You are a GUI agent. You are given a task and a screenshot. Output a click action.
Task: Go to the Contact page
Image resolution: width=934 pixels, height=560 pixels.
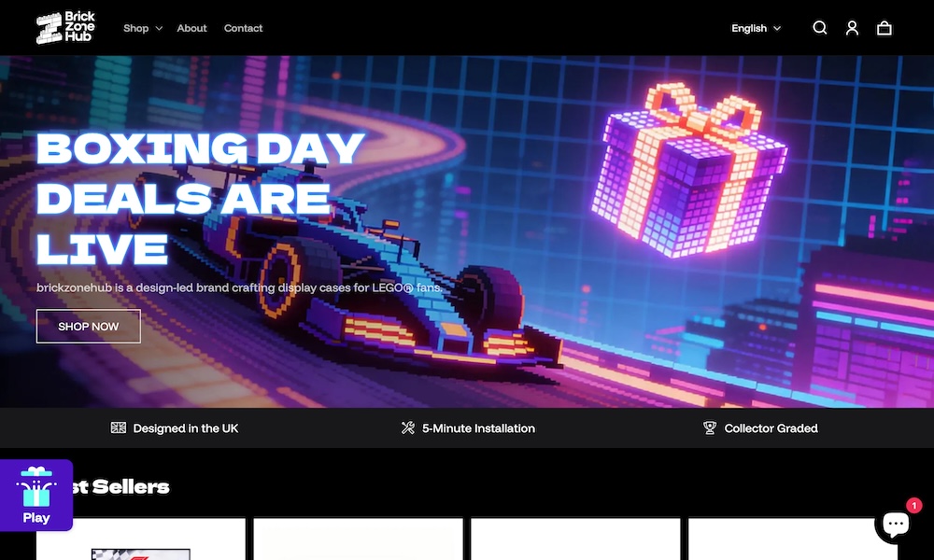pyautogui.click(x=243, y=28)
